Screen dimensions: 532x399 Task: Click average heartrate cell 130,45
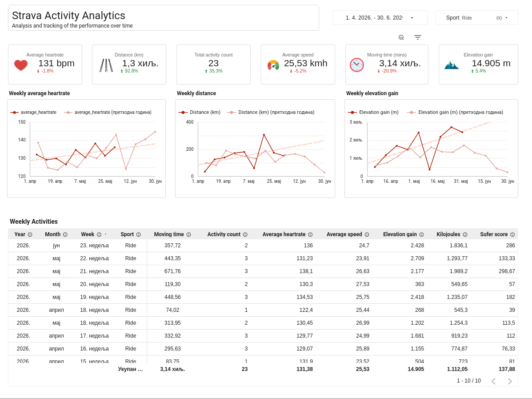point(305,323)
